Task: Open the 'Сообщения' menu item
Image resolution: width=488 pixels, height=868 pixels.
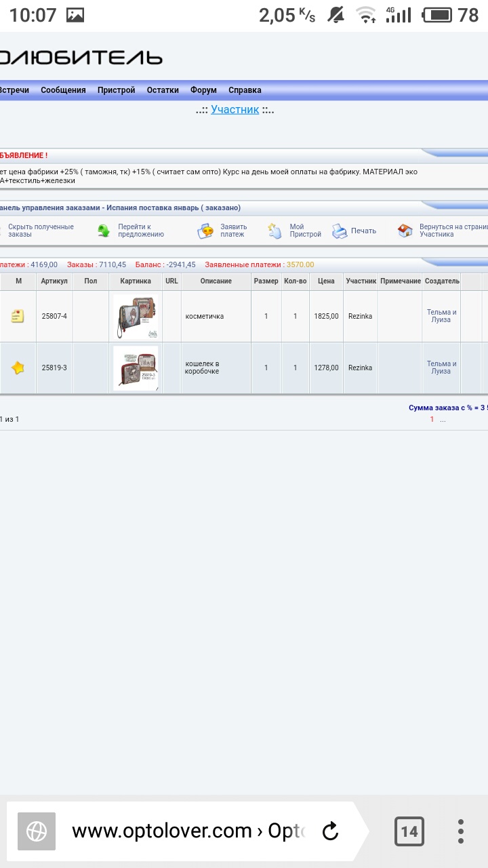Action: pyautogui.click(x=63, y=90)
